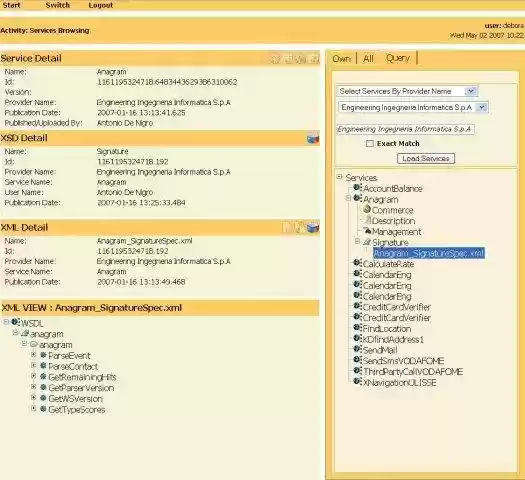Collapse the Services root tree node
The image size is (525, 480).
click(340, 176)
